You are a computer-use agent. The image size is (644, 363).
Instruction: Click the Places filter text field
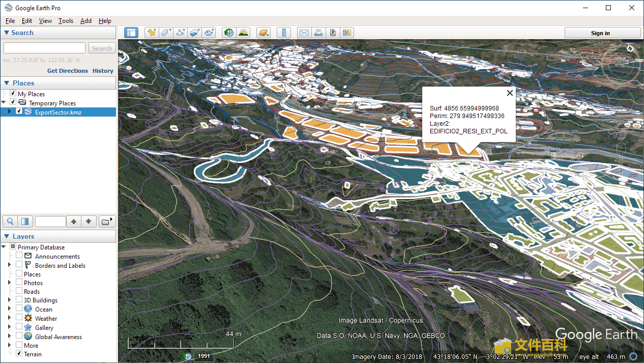click(50, 221)
